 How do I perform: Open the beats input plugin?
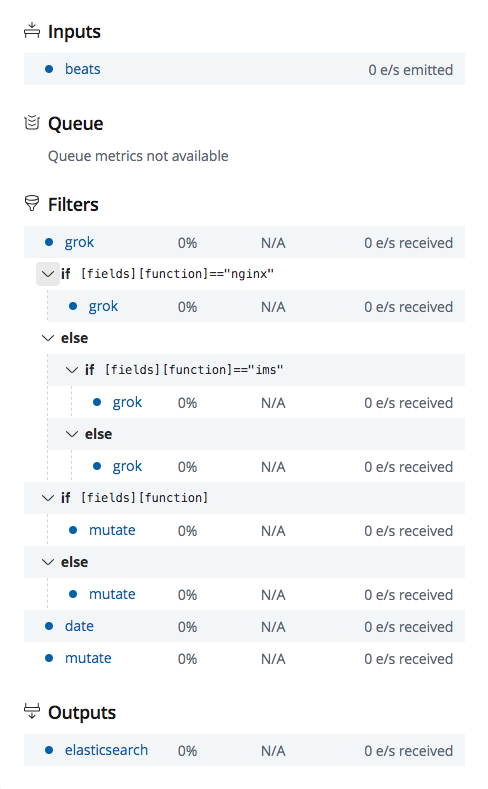[83, 69]
